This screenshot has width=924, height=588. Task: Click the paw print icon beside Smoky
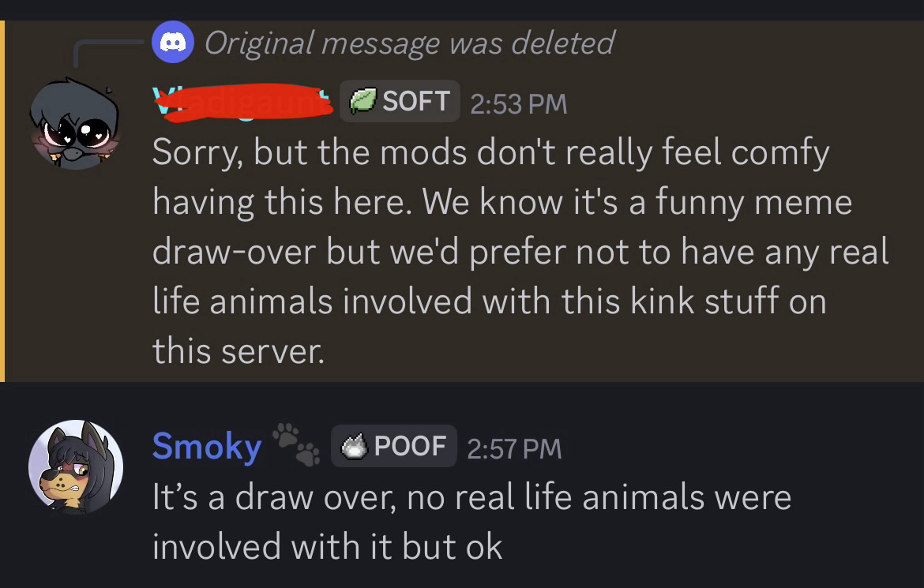pyautogui.click(x=296, y=444)
